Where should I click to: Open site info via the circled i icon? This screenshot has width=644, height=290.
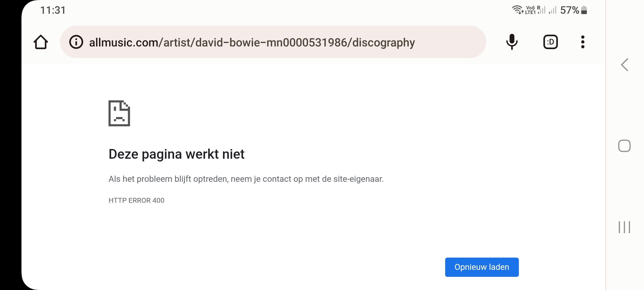pyautogui.click(x=76, y=42)
